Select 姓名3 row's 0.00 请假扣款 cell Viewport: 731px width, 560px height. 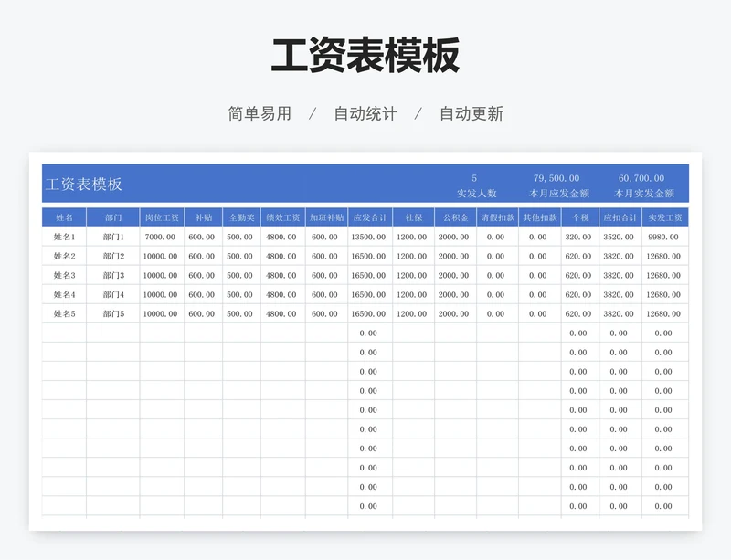click(497, 275)
